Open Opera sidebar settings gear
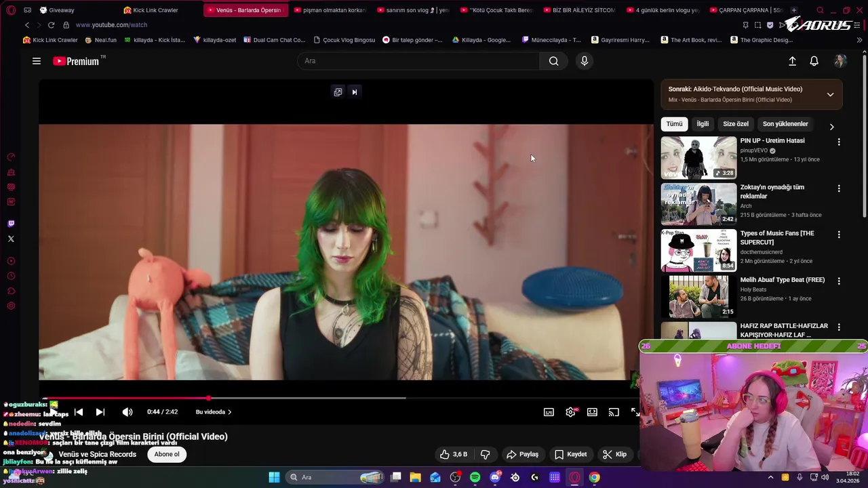 [11, 306]
